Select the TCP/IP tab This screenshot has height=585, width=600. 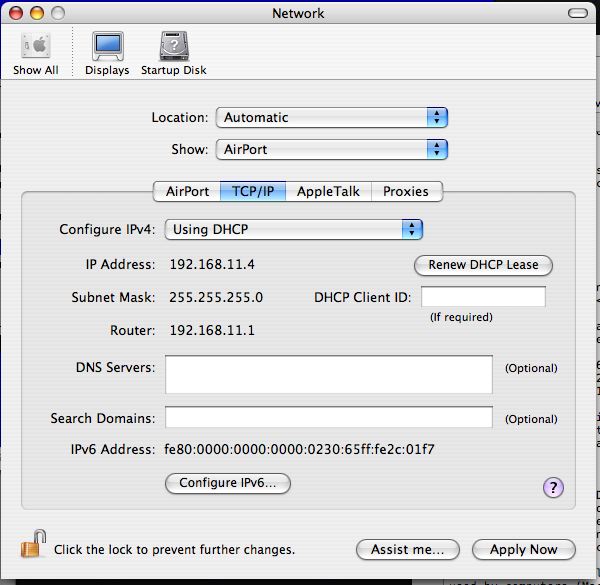tap(253, 191)
